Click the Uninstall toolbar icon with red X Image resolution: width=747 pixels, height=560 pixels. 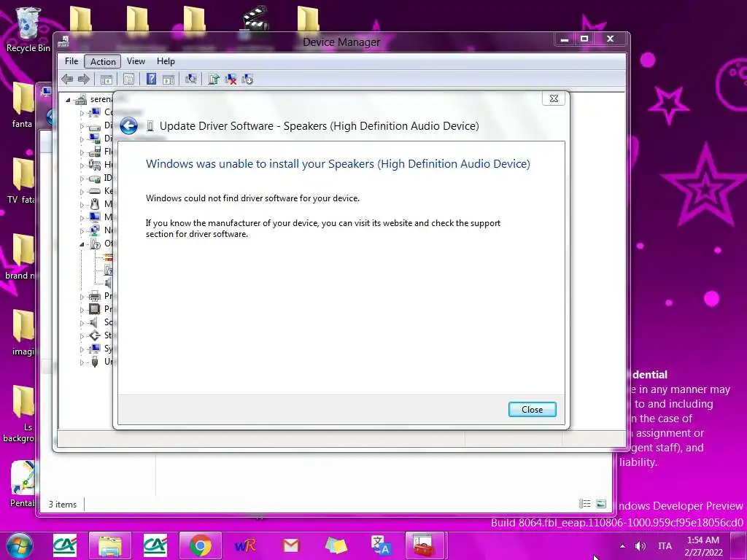[231, 79]
